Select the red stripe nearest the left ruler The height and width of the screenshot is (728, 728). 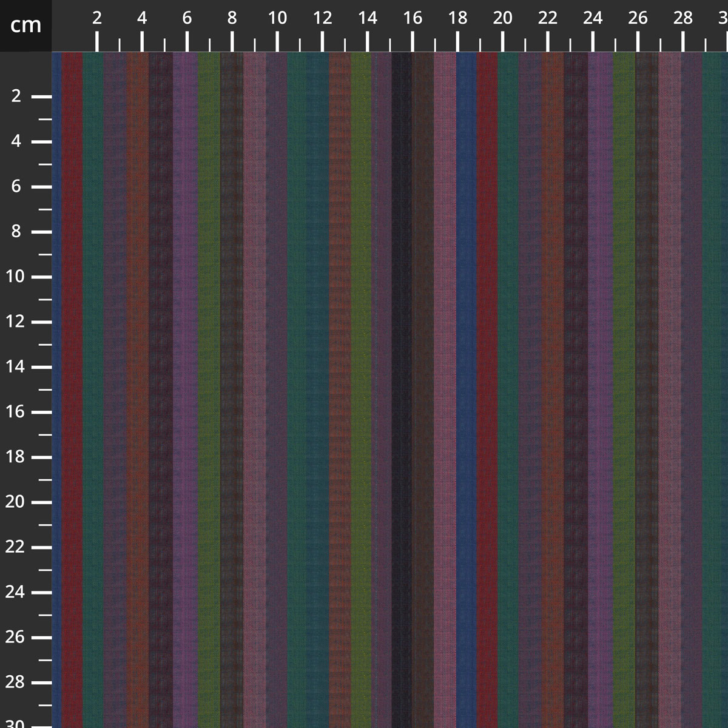pyautogui.click(x=72, y=364)
